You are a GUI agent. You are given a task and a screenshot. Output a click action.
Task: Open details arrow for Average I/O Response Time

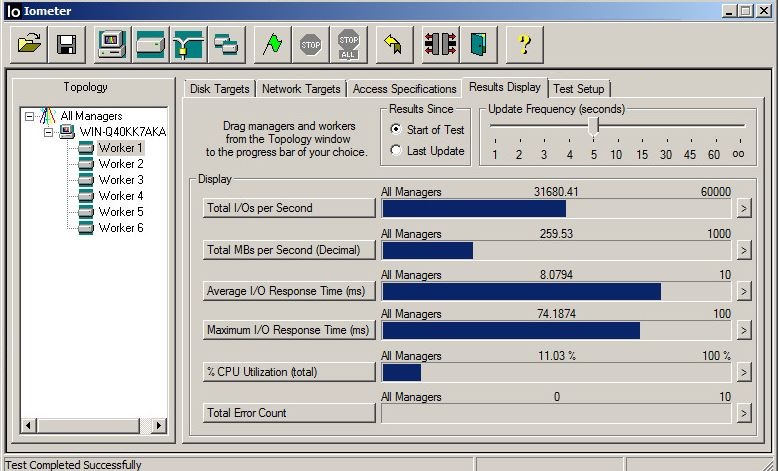(x=744, y=291)
